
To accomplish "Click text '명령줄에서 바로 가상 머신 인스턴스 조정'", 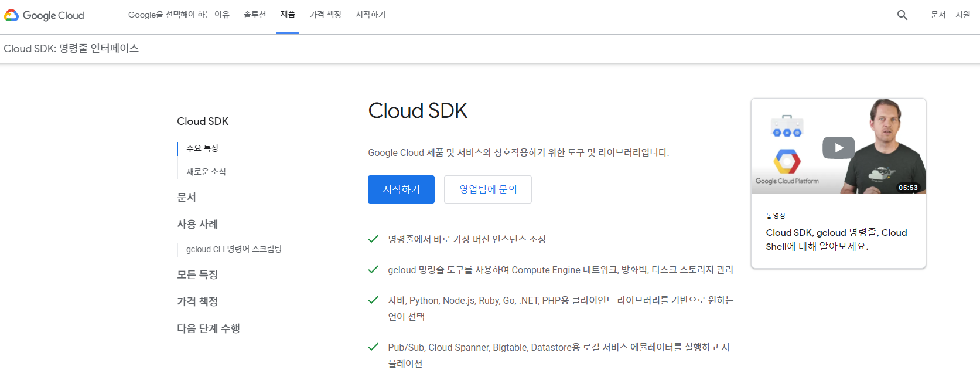I will (x=467, y=239).
